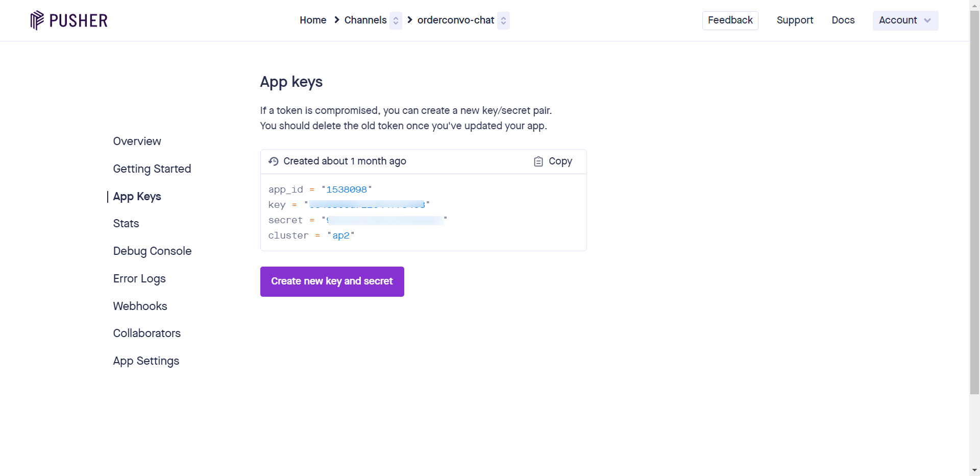Open the Support link
The height and width of the screenshot is (476, 980).
[795, 20]
